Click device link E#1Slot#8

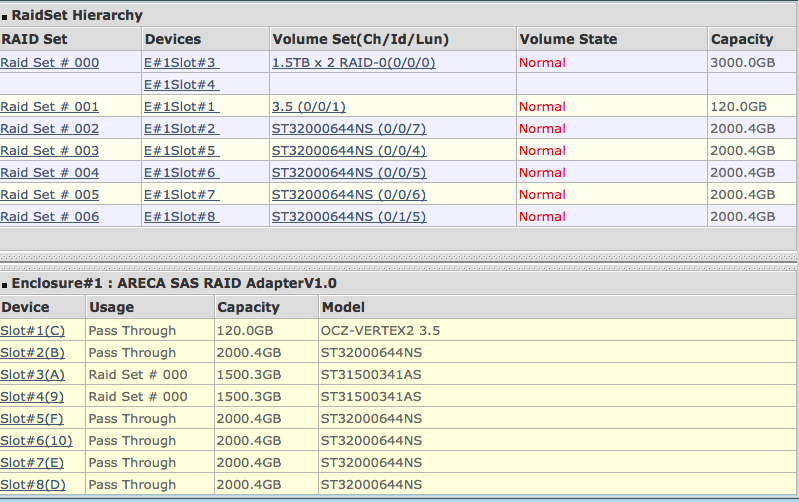(x=181, y=217)
